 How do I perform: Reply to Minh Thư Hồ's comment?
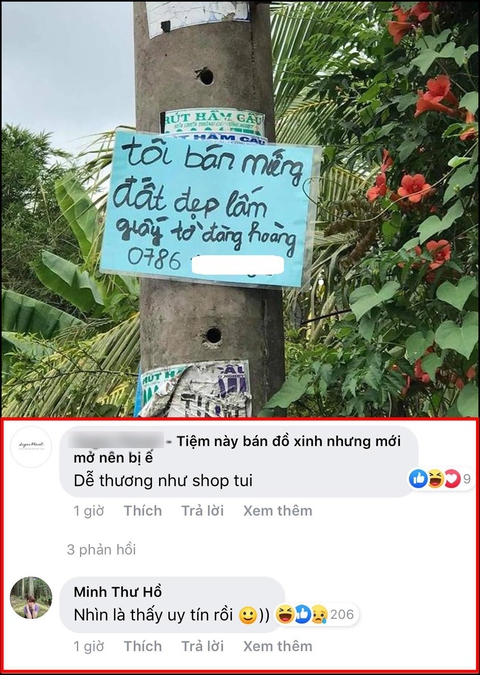point(202,646)
